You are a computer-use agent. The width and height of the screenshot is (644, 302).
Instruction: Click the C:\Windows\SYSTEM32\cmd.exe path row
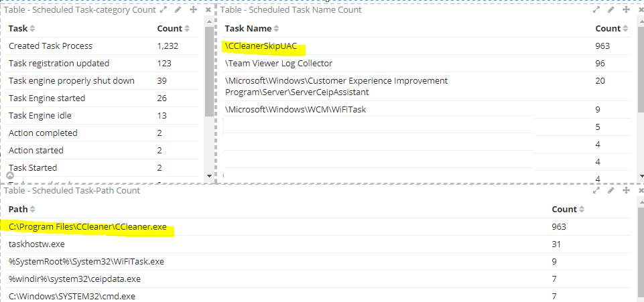tap(318, 296)
